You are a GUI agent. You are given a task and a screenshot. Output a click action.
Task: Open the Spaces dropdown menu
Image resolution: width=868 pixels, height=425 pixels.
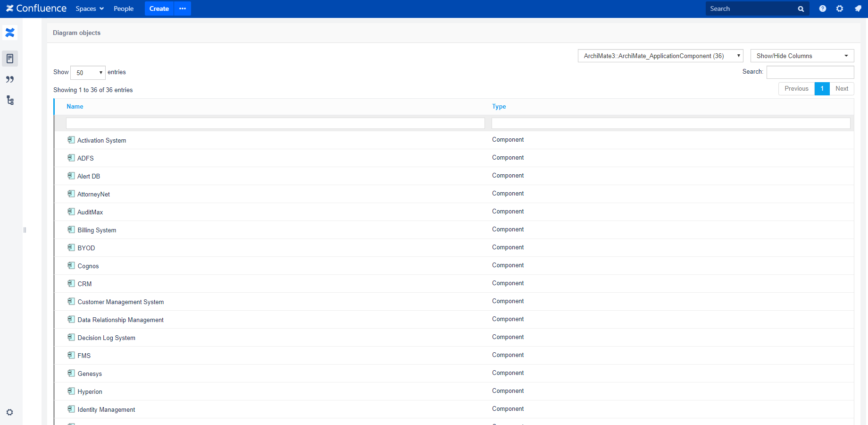[90, 8]
